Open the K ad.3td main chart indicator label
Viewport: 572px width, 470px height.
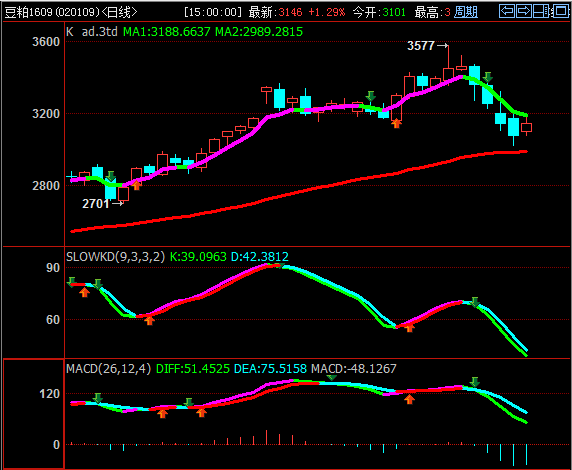point(92,32)
